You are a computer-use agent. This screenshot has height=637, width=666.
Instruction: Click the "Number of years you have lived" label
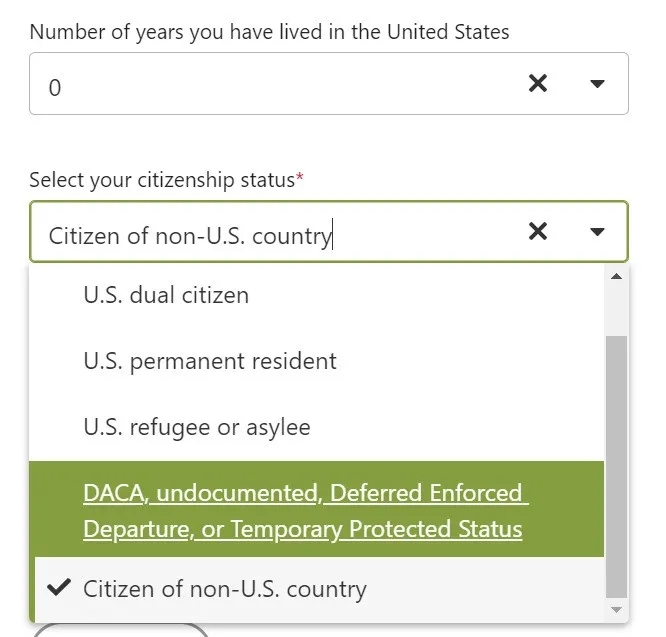click(x=269, y=32)
